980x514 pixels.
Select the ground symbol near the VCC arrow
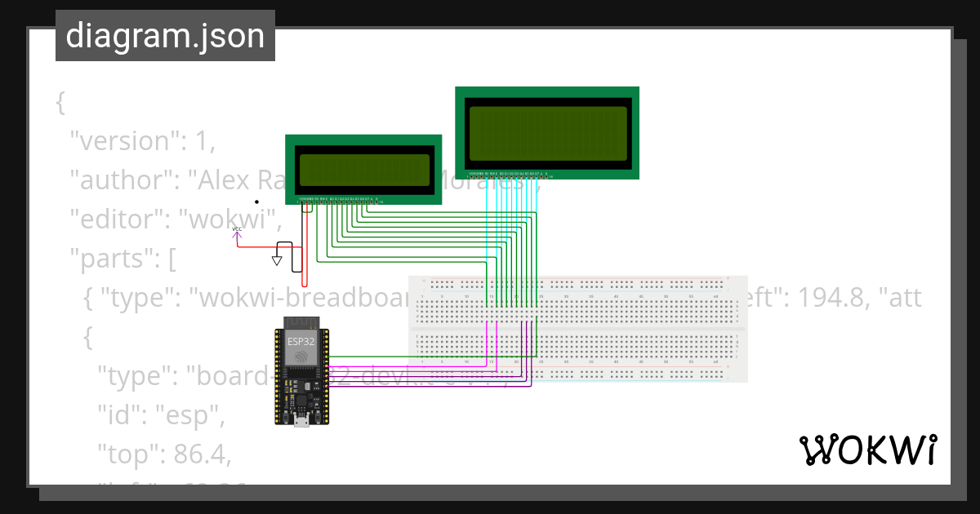point(278,259)
